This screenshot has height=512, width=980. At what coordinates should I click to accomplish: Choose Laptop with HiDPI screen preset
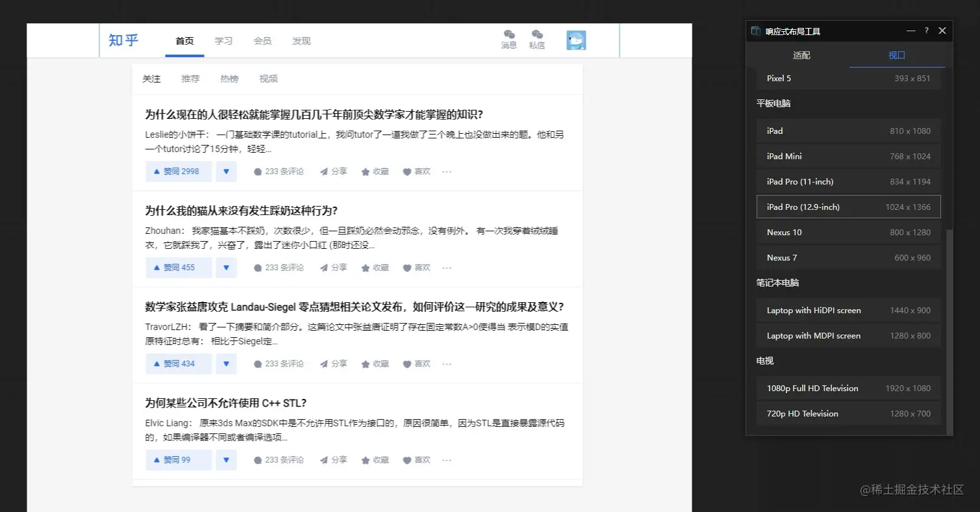click(x=849, y=310)
